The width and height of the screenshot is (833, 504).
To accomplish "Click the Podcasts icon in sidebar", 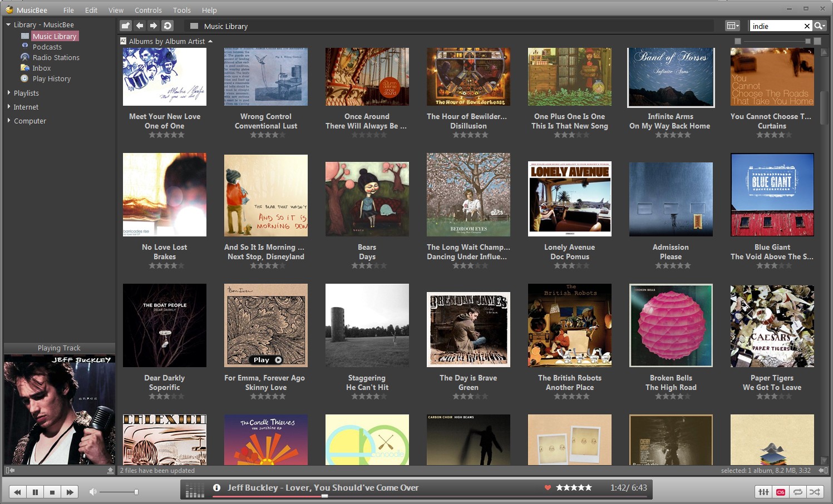I will [x=26, y=47].
